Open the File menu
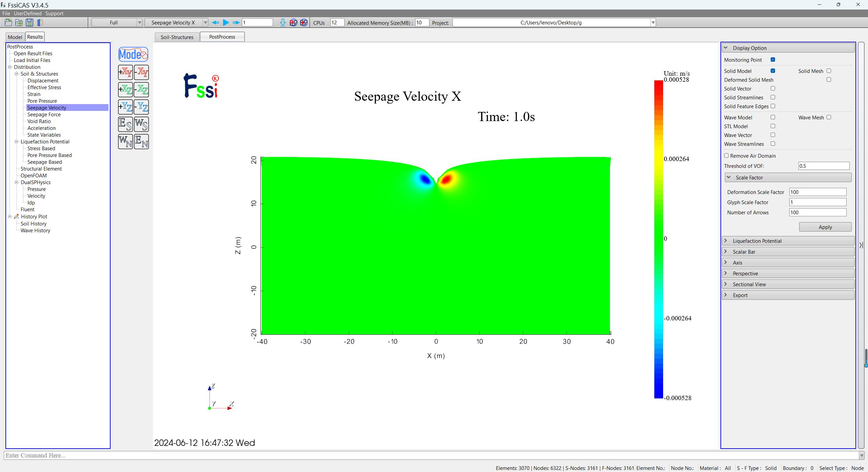 [6, 14]
